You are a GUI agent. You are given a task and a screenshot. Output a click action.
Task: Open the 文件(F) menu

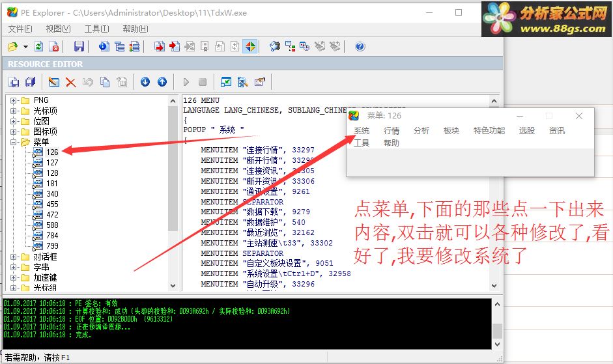[x=20, y=29]
